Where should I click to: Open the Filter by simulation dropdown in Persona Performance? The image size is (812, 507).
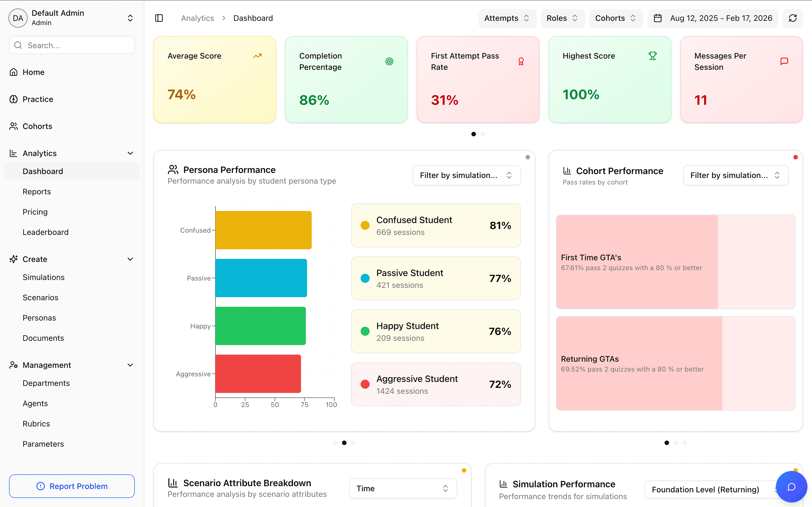pos(466,175)
